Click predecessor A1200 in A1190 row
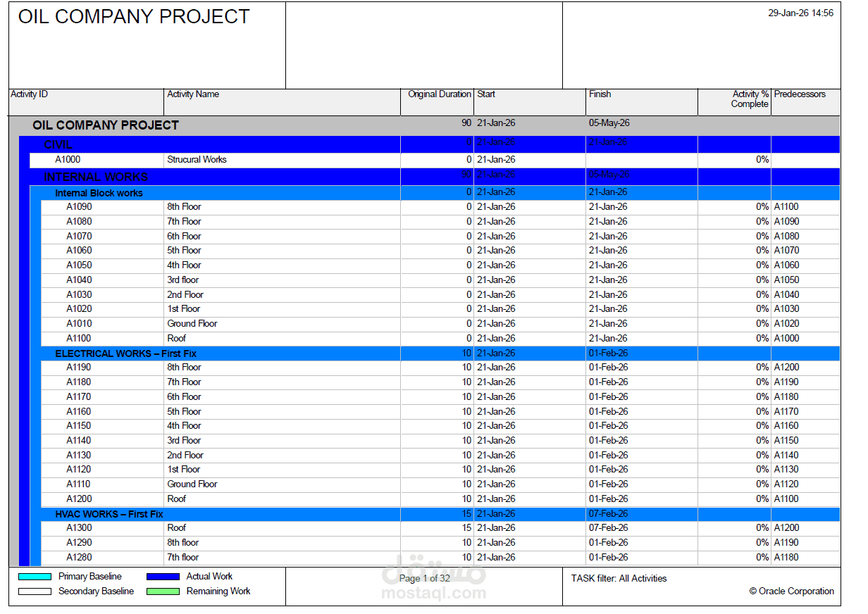This screenshot has height=614, width=868. pos(787,368)
